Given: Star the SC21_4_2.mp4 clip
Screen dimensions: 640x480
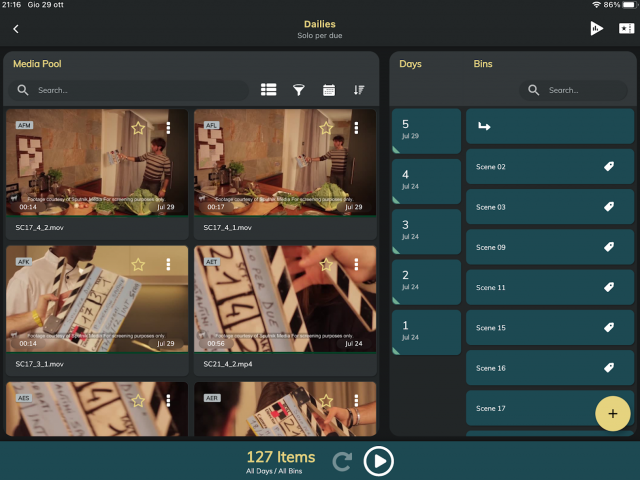Looking at the screenshot, I should coord(326,264).
